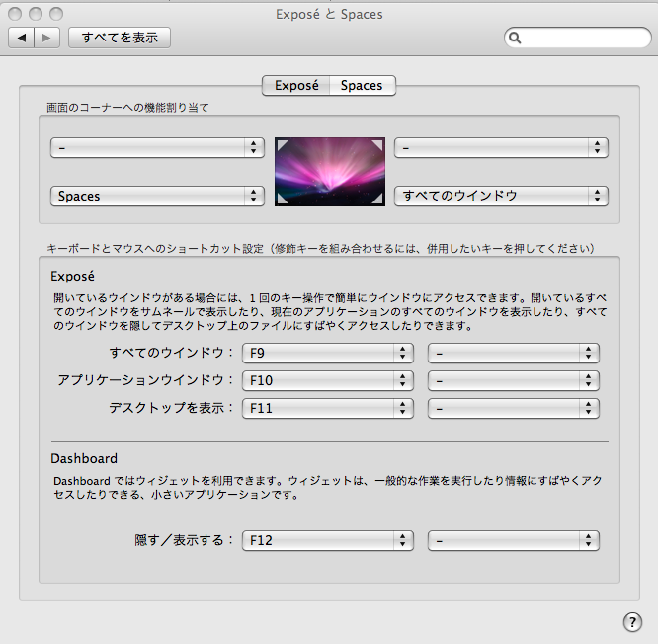Click the Exposé section heading
Viewport: 658px width, 644px height.
point(72,276)
